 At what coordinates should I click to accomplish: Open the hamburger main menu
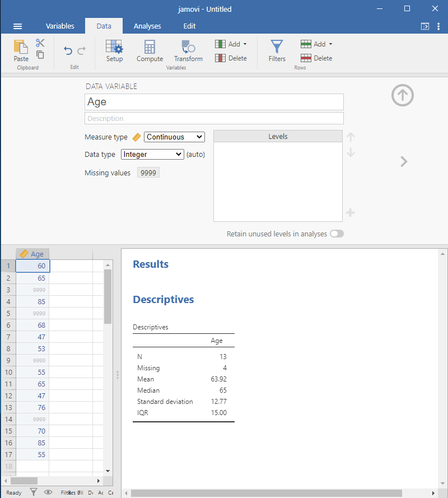point(18,26)
